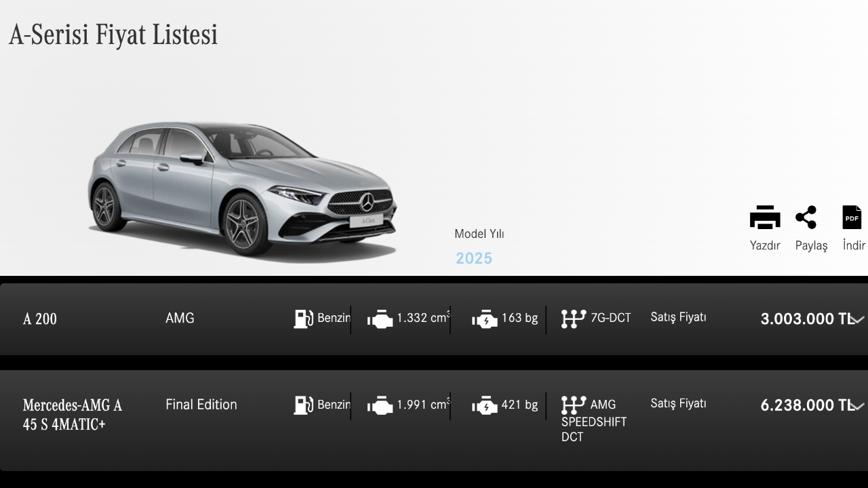The width and height of the screenshot is (868, 488).
Task: Click the engine displacement icon in A 200 row
Action: [380, 319]
